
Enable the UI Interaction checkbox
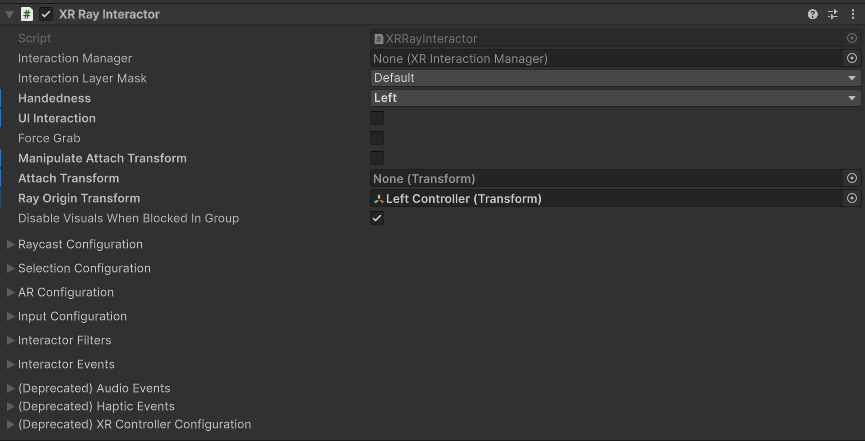[377, 118]
